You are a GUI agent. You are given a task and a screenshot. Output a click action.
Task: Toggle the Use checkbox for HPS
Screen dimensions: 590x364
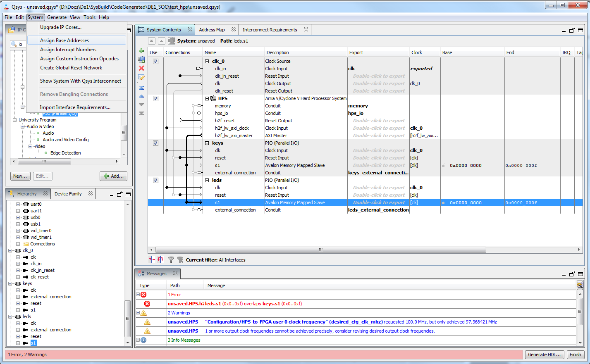(x=155, y=98)
